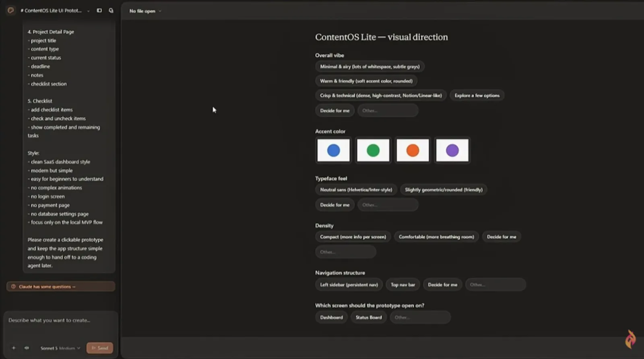Select Neutral sans typeface option

[x=356, y=190]
